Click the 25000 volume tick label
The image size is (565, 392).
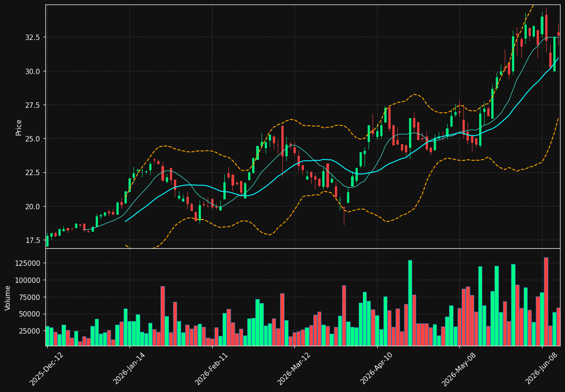coord(29,331)
